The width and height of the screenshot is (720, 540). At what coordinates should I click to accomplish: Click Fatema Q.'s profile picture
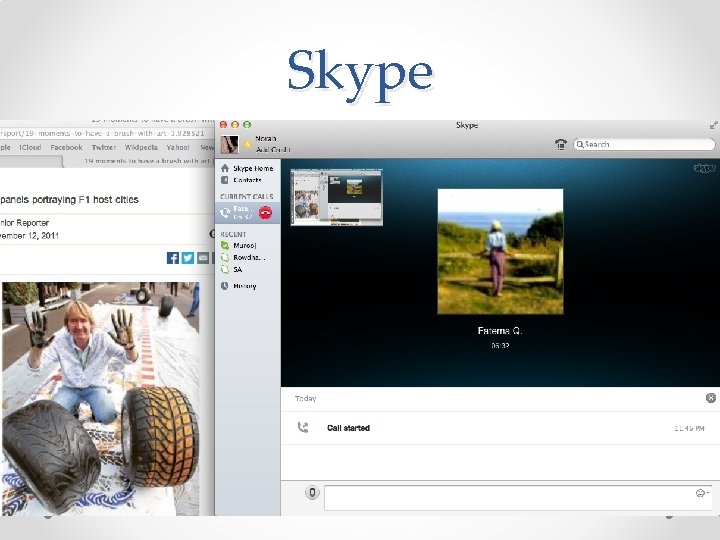pos(500,251)
